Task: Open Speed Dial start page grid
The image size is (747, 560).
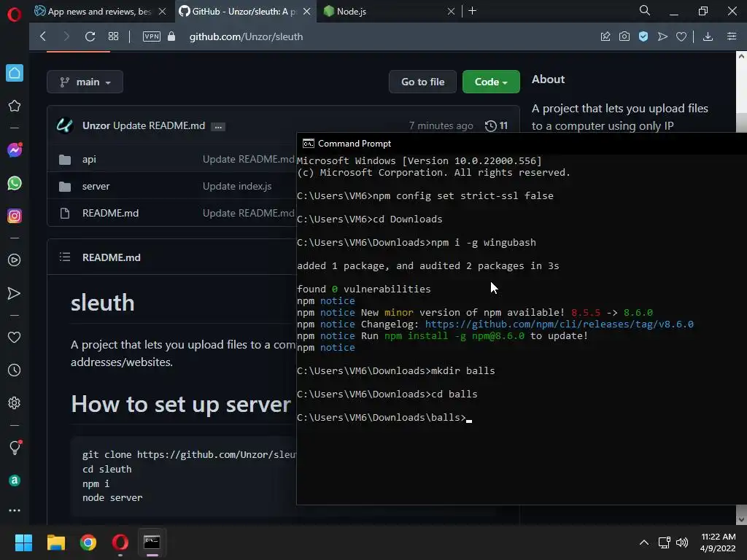Action: (x=113, y=36)
